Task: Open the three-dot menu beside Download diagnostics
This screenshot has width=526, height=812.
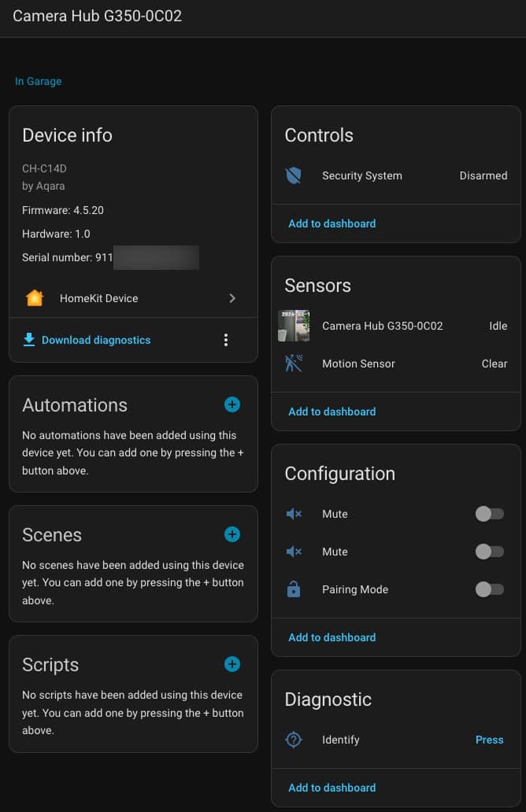Action: 226,340
